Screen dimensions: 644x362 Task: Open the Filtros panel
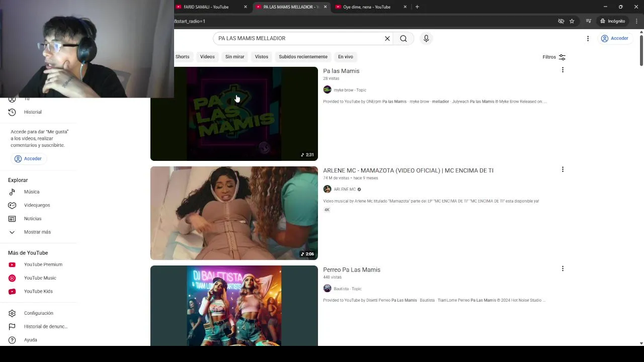(x=554, y=57)
